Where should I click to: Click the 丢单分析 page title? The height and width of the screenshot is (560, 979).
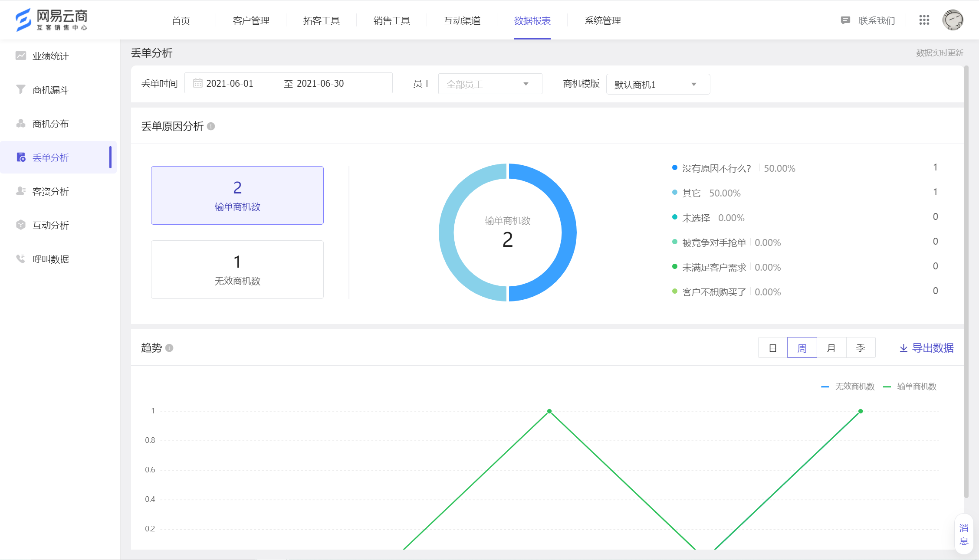pos(152,53)
